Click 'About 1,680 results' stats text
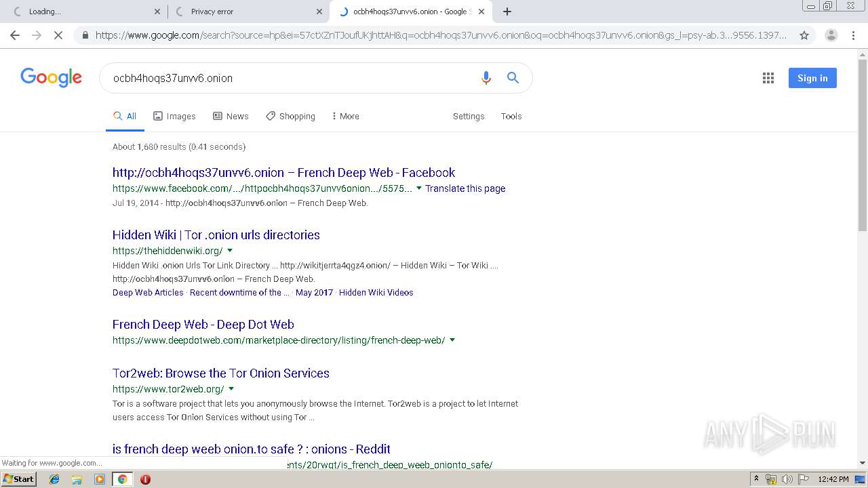 tap(179, 147)
